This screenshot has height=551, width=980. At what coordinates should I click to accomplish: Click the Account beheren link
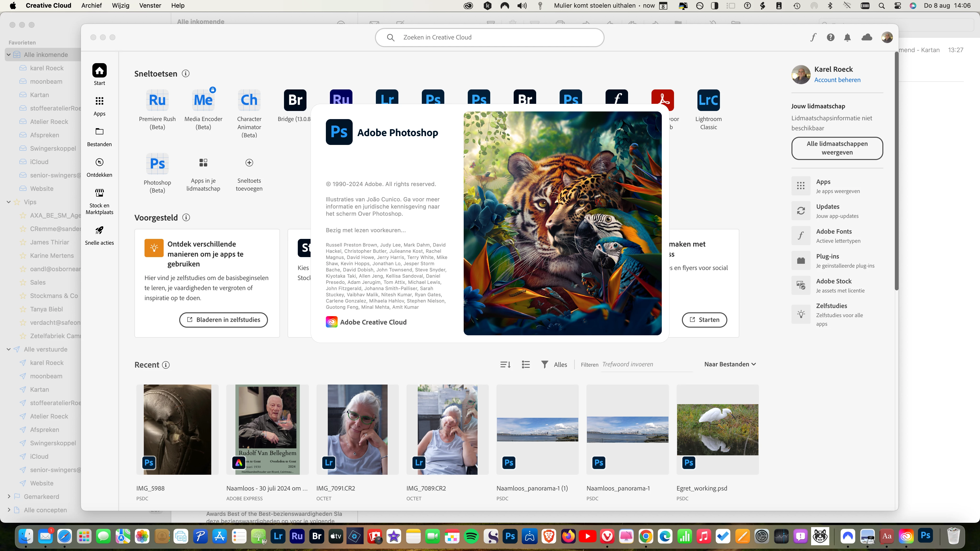pos(837,80)
